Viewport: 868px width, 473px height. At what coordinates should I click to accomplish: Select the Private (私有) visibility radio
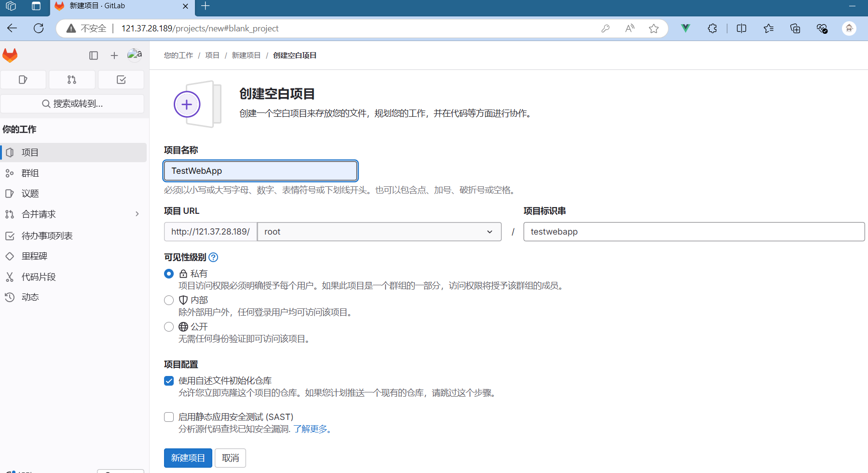point(169,274)
